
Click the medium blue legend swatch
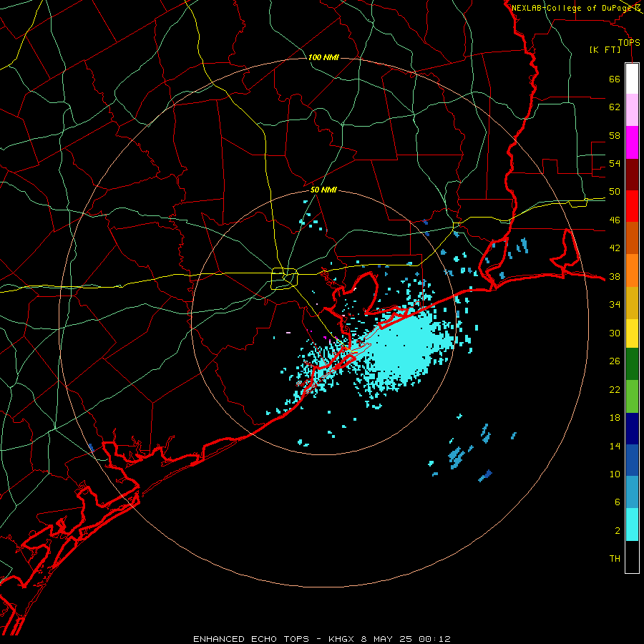point(632,460)
